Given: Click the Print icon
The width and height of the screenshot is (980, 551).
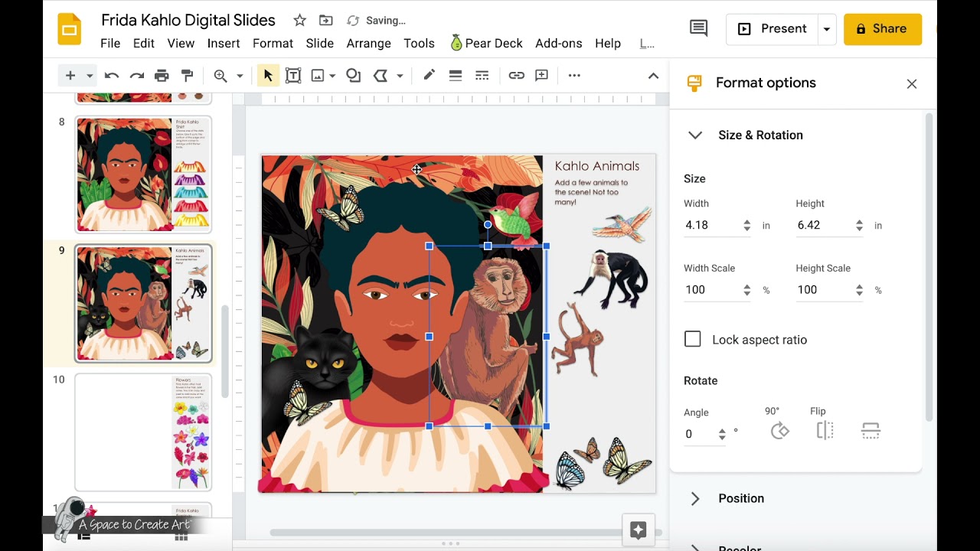Looking at the screenshot, I should tap(162, 75).
